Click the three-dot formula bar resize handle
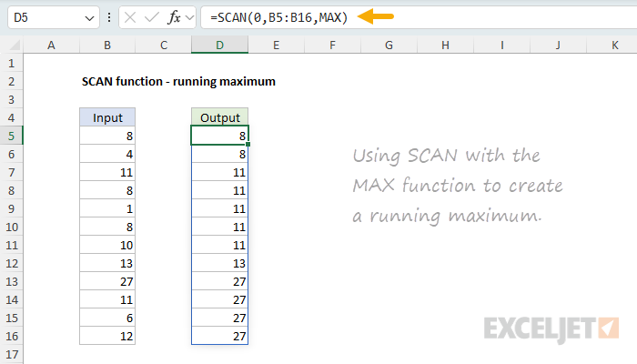 [110, 17]
